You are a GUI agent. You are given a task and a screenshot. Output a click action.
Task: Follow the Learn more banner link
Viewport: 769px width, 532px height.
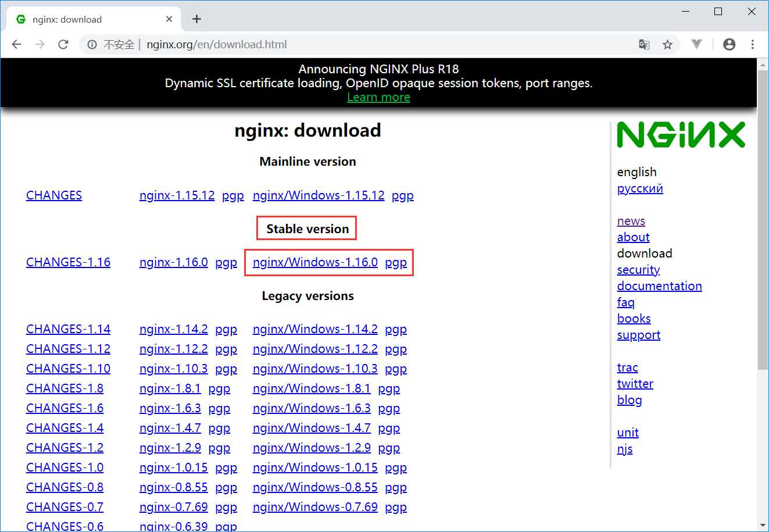pos(378,97)
